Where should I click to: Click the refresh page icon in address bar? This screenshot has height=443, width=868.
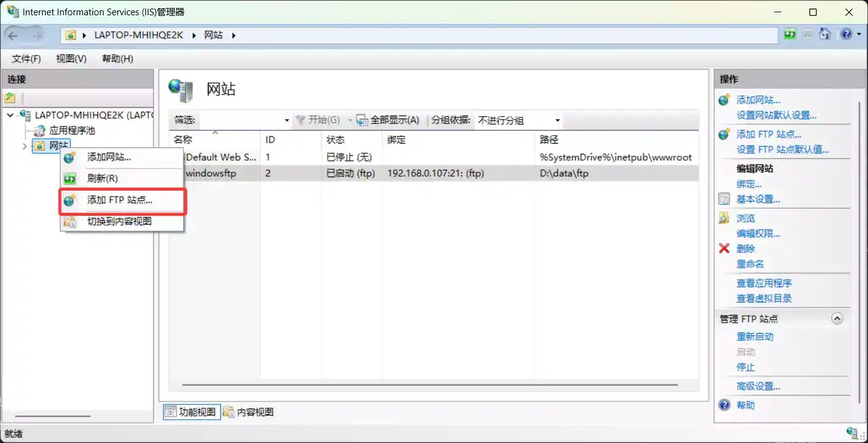pos(790,34)
